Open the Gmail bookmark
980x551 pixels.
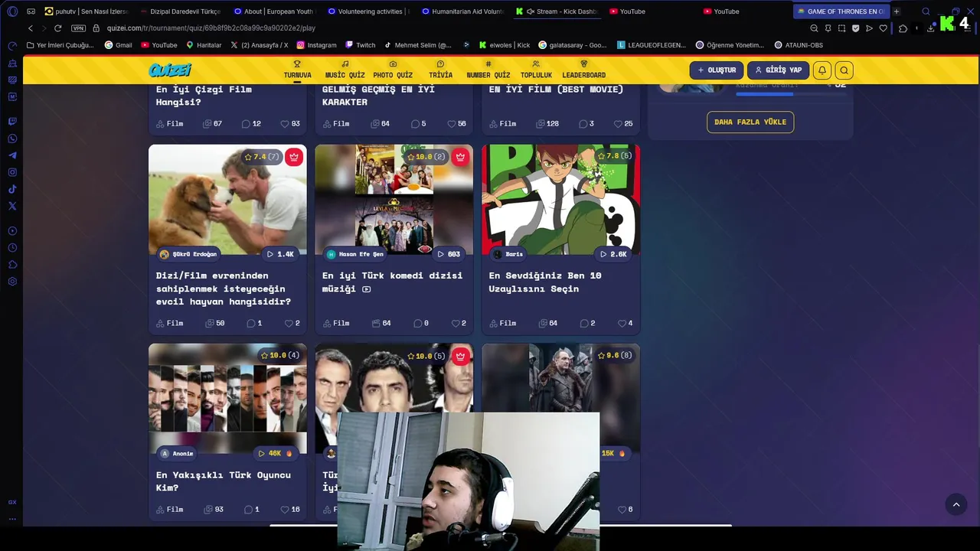coord(118,45)
